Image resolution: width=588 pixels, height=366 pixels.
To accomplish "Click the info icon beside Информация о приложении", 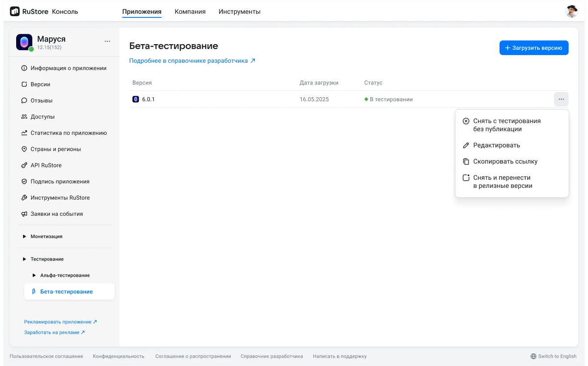I will [x=24, y=68].
